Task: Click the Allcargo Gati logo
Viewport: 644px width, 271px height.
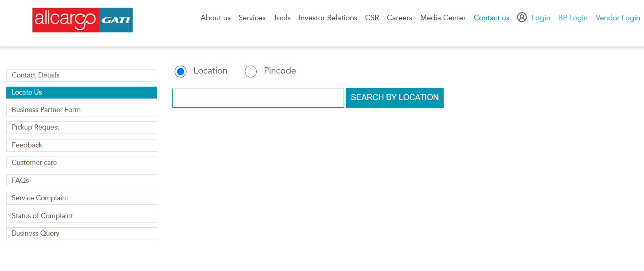Action: tap(83, 20)
